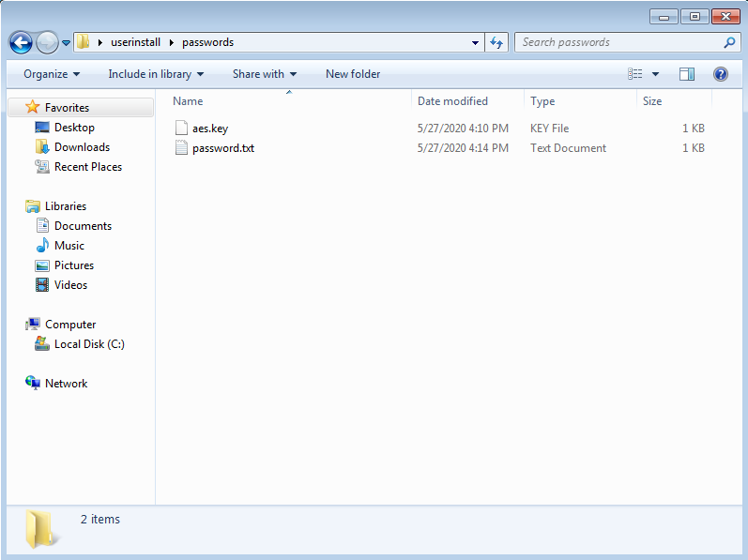The height and width of the screenshot is (560, 748).
Task: Maximize the Explorer window
Action: click(x=695, y=17)
